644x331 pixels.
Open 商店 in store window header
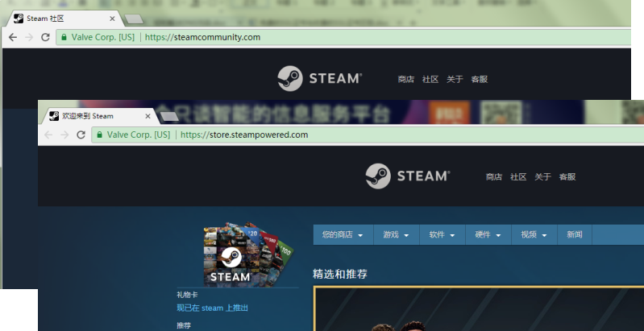[x=494, y=177]
